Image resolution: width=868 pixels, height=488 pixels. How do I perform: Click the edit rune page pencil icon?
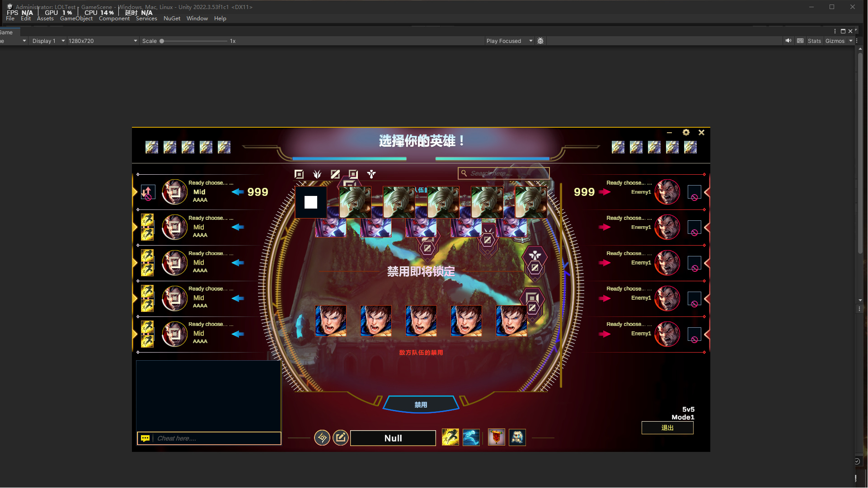[x=340, y=437]
